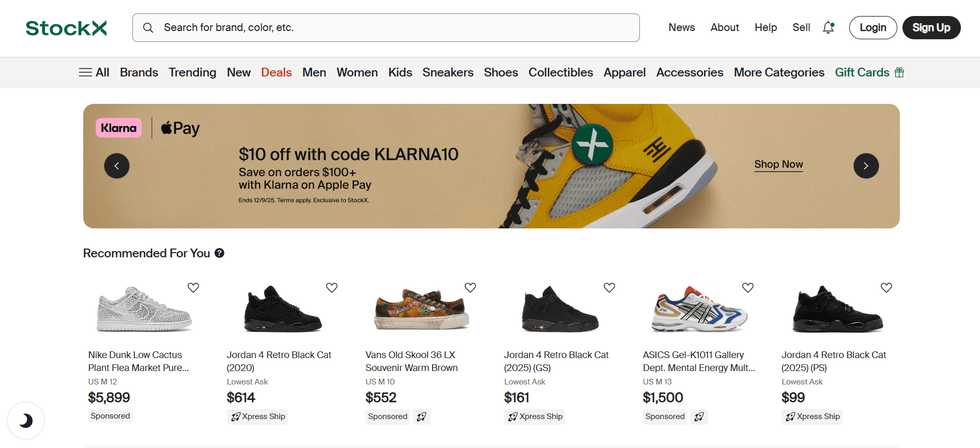Click the help question mark near Recommended For You
The image size is (980, 448).
[x=219, y=253]
